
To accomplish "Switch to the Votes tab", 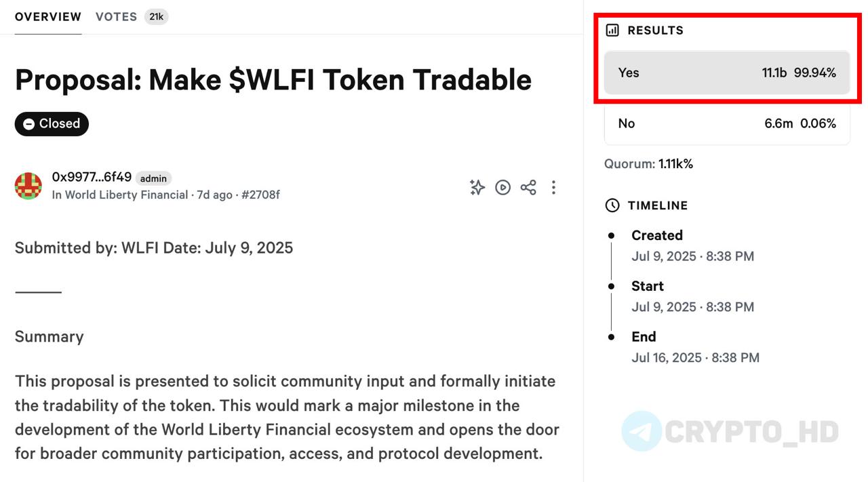I will point(116,17).
